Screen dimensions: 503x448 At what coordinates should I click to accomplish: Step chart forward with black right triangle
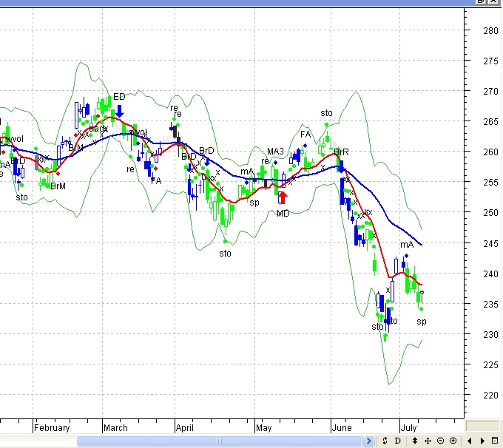482,441
